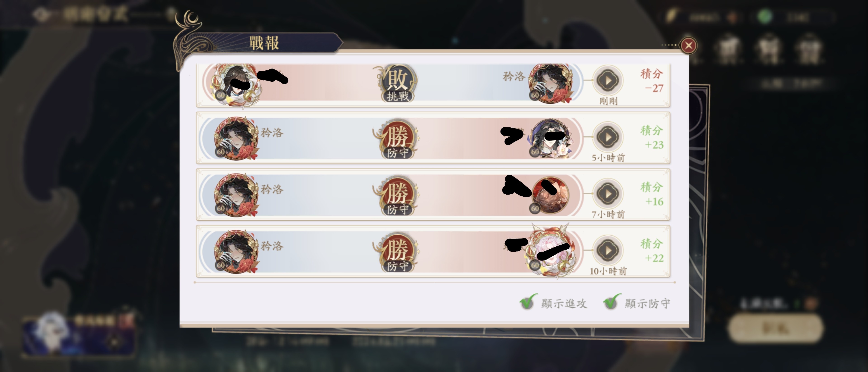View the red-haired opponent avatar in the +16 row

549,195
